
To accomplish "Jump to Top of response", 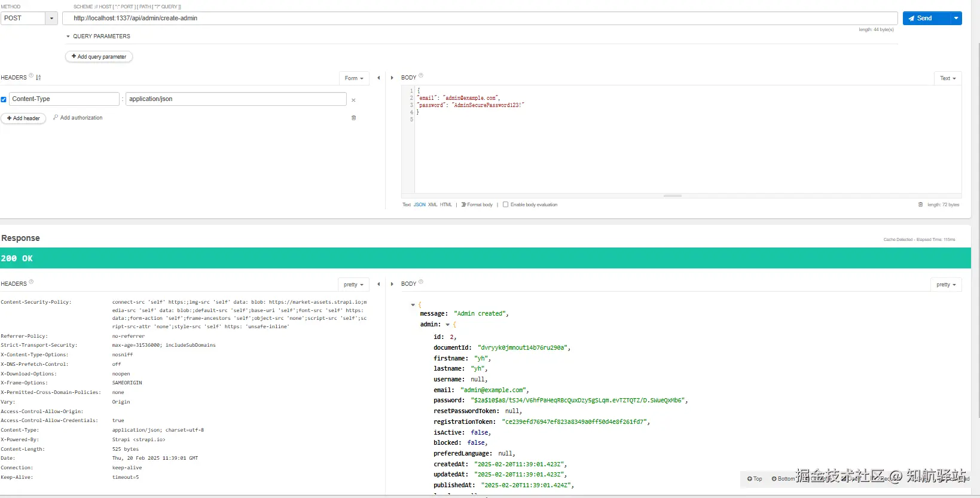I will click(x=755, y=479).
